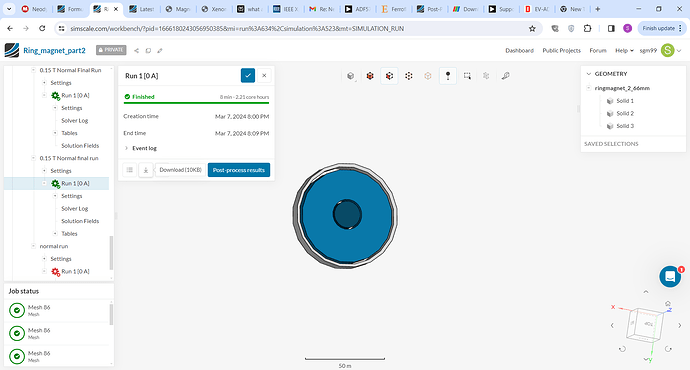Activate the select edges dotted-cube tool
Viewport: 690px width, 370px height.
[409, 76]
